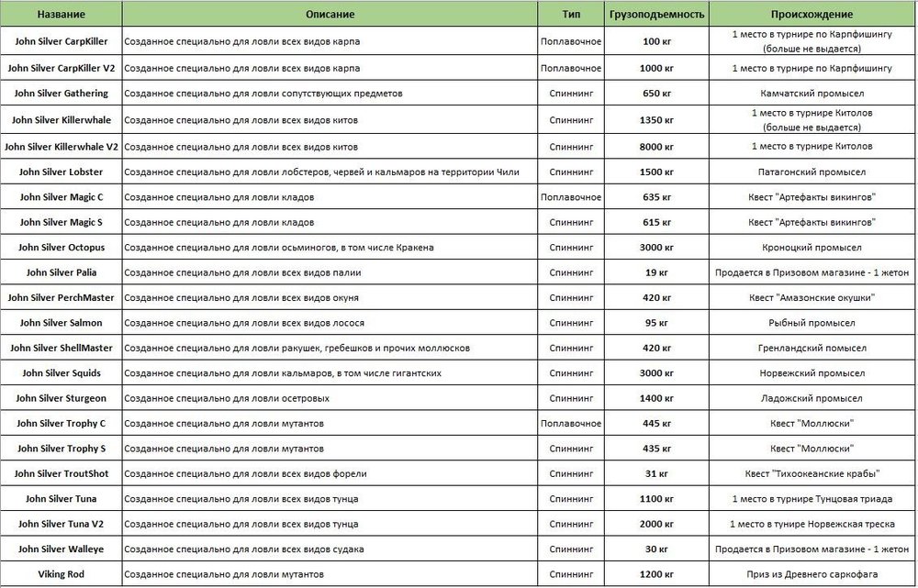Image resolution: width=918 pixels, height=588 pixels.
Task: Click the 'Поплавочное' type in CarpKiller V2 row
Action: pyautogui.click(x=571, y=69)
